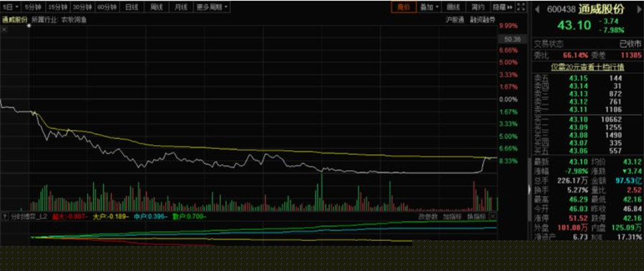Screen dimensions: 644x271
Task: Select the 画线 drawing tool
Action: (x=454, y=7)
